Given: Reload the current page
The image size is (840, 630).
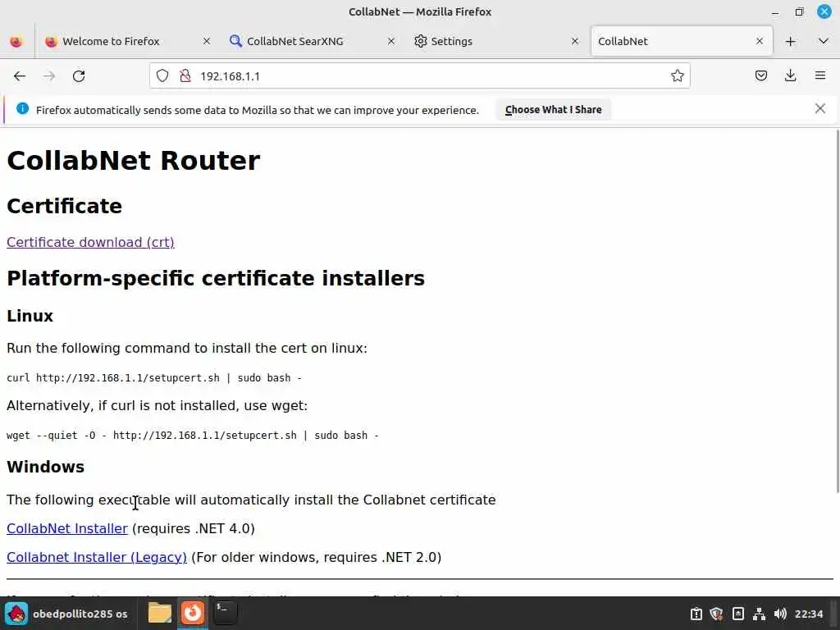Looking at the screenshot, I should pyautogui.click(x=79, y=76).
